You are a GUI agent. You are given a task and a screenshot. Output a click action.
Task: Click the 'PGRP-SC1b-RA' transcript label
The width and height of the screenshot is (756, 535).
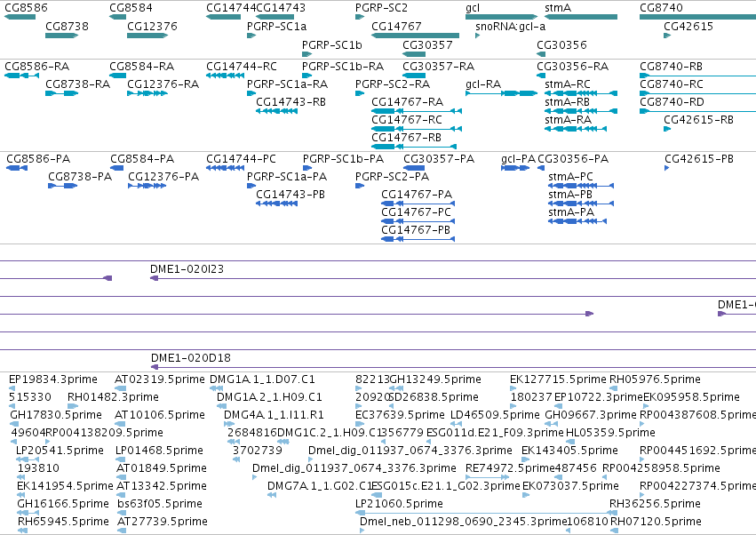pos(343,66)
